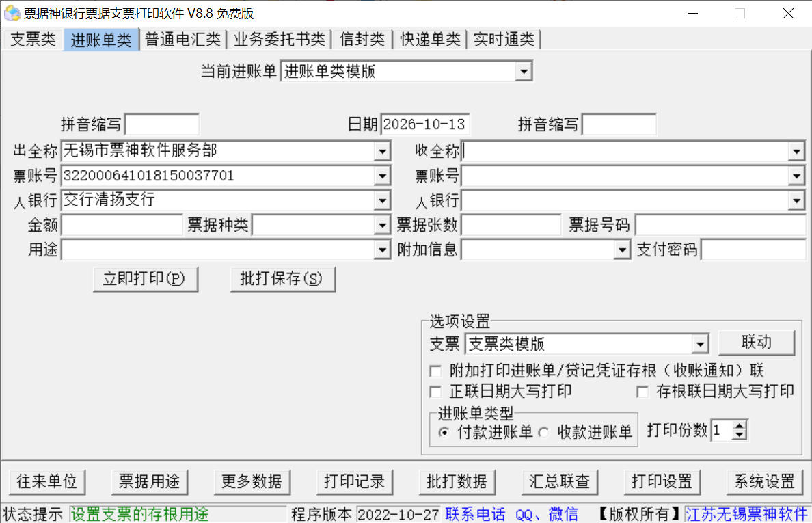Click into the 金额 input field

[x=122, y=225]
